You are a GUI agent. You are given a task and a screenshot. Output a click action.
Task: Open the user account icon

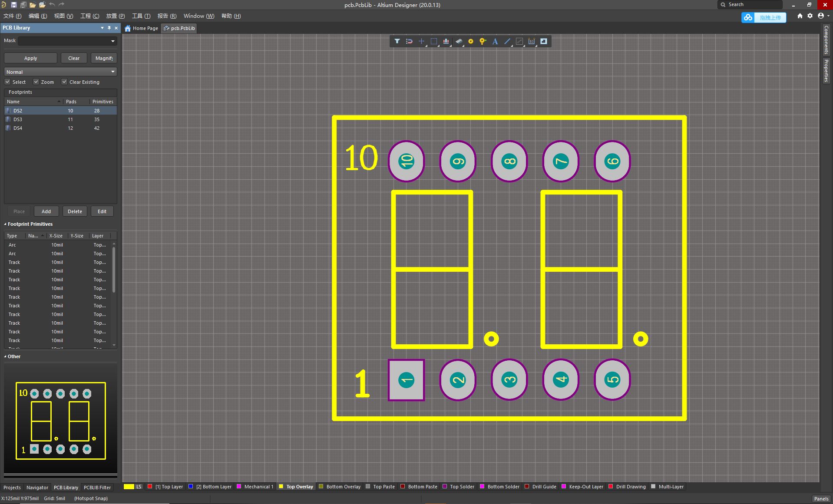821,16
